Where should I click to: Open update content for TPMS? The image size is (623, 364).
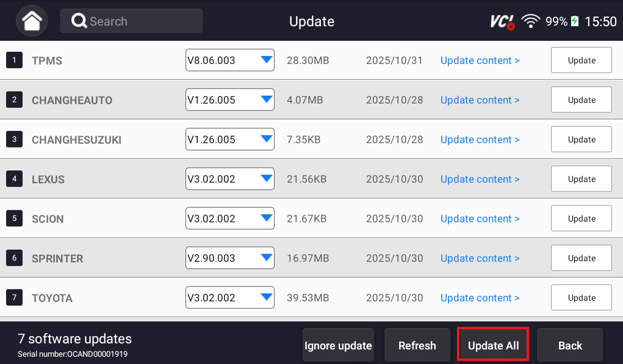coord(480,60)
